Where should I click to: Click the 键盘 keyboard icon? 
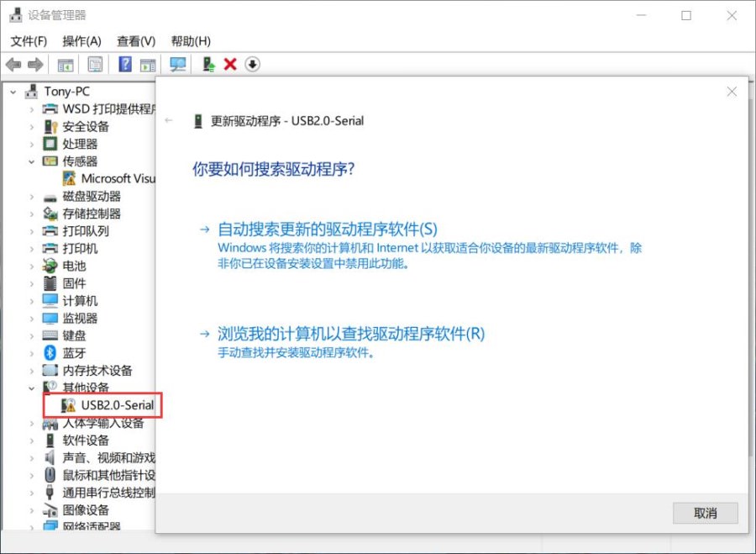pos(50,335)
